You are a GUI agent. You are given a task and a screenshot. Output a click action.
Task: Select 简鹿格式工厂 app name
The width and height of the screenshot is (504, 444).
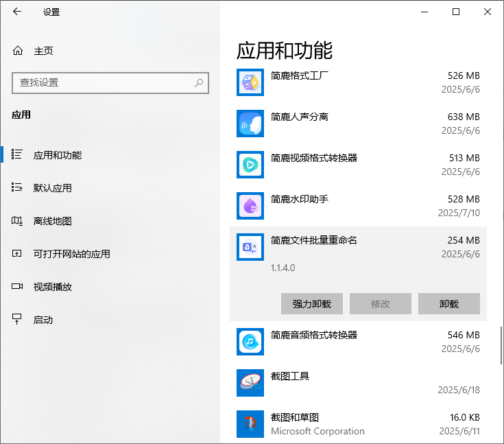tap(299, 75)
